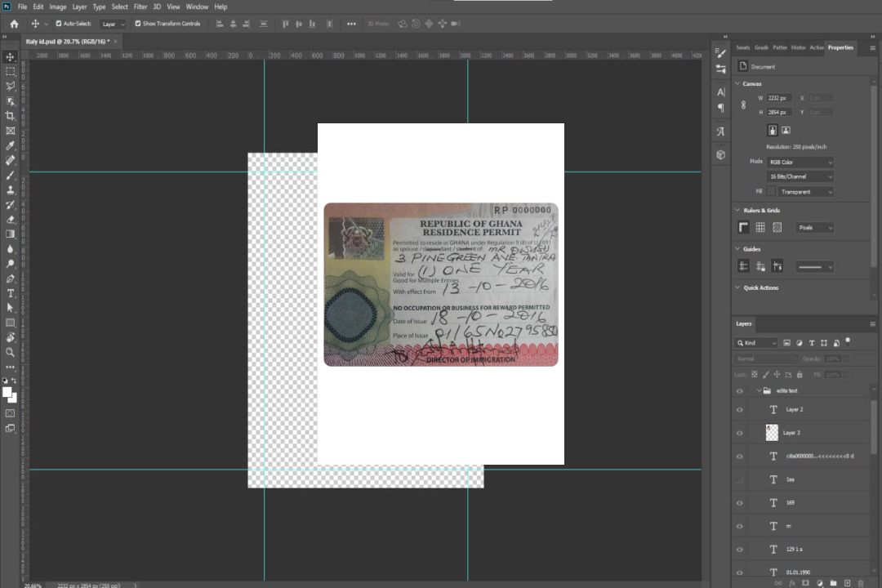The width and height of the screenshot is (882, 588).
Task: Select the Horizontal Type tool
Action: click(x=11, y=293)
